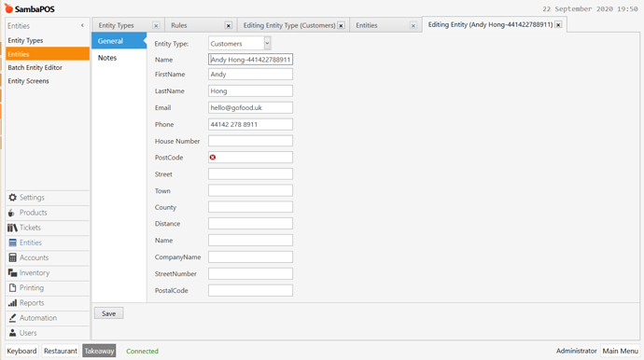The image size is (644, 360).
Task: Focus the StreetNumber field
Action: [x=250, y=273]
